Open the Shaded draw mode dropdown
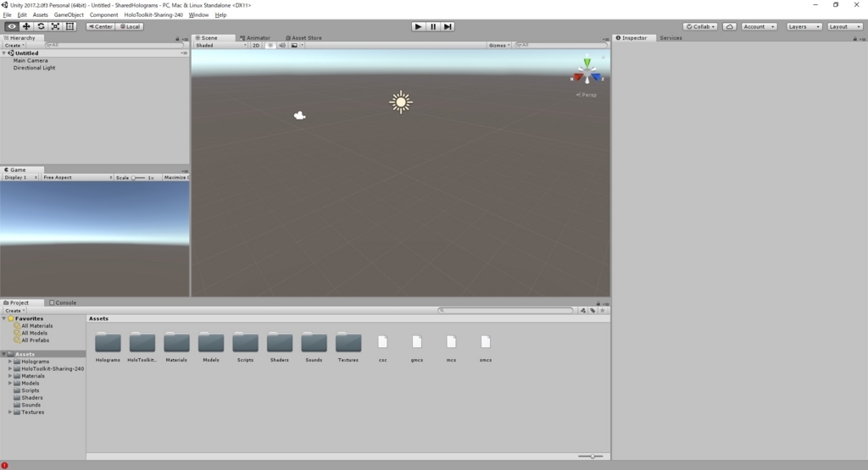This screenshot has height=470, width=868. pyautogui.click(x=221, y=46)
